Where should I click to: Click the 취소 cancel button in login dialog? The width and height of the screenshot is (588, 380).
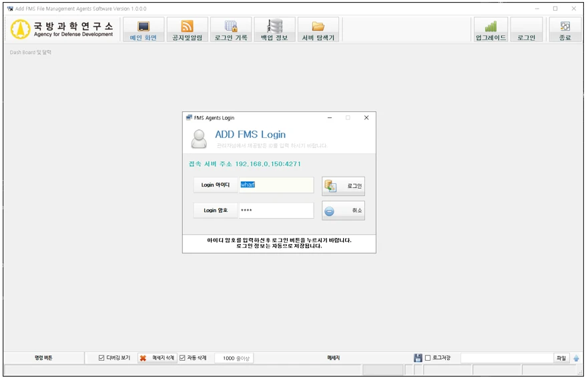[343, 211]
